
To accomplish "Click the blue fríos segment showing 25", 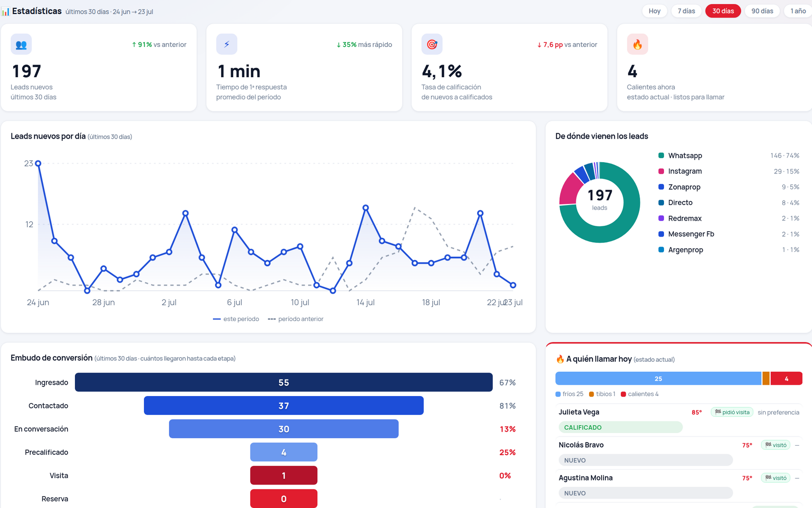I will click(x=659, y=378).
